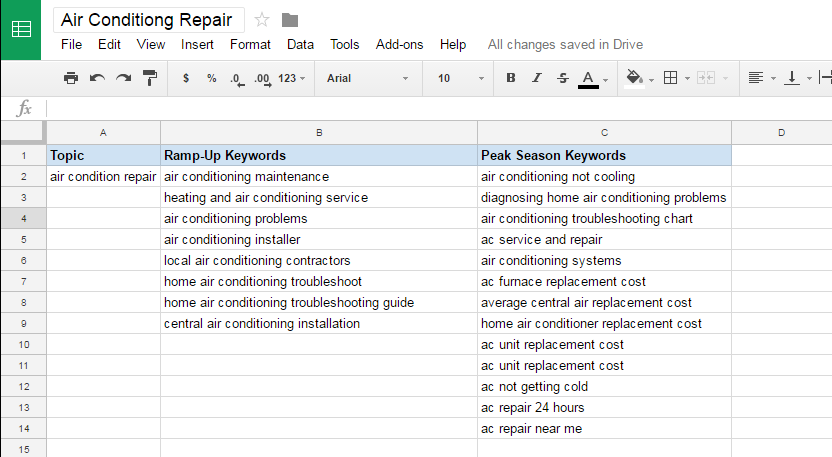This screenshot has height=457, width=832.
Task: Select cell 'ac not getting cold'
Action: [604, 386]
